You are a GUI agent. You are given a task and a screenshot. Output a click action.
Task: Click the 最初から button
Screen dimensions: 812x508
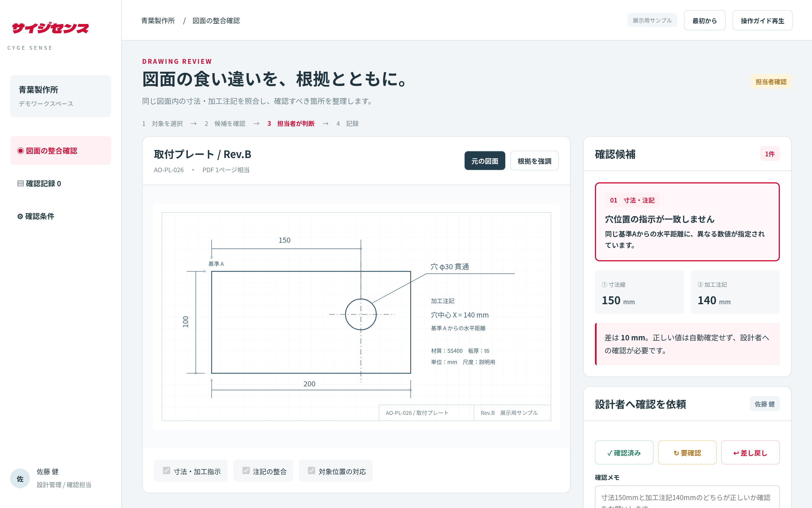coord(705,21)
